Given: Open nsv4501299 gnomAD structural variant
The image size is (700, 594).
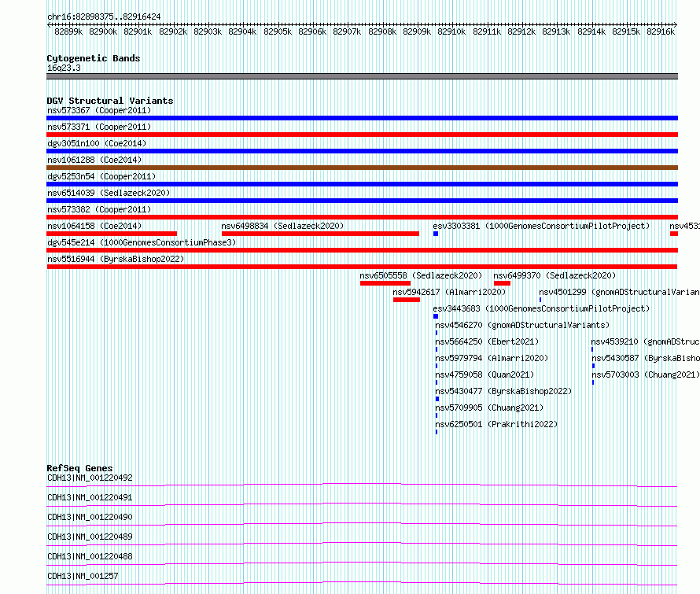Looking at the screenshot, I should [619, 292].
